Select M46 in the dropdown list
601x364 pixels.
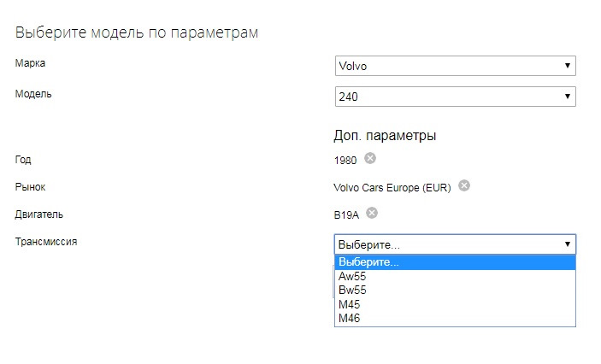click(350, 318)
